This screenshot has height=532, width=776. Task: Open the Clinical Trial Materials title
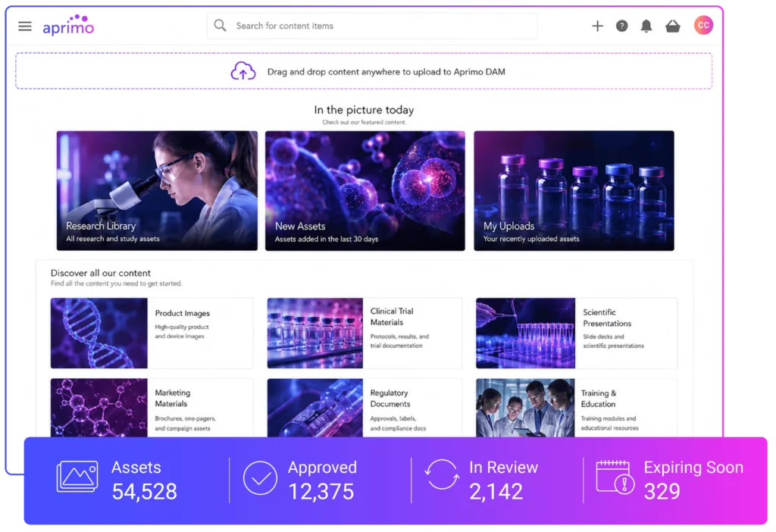[392, 317]
